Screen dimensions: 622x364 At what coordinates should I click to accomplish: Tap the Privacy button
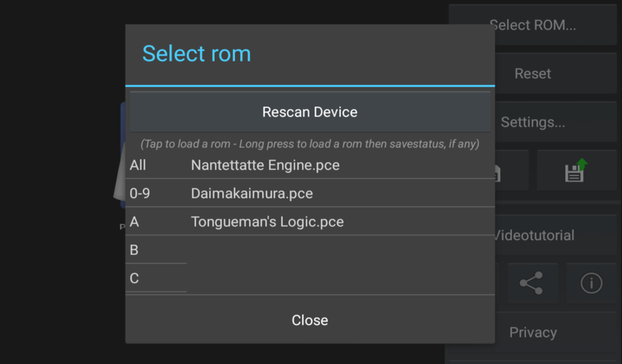533,332
